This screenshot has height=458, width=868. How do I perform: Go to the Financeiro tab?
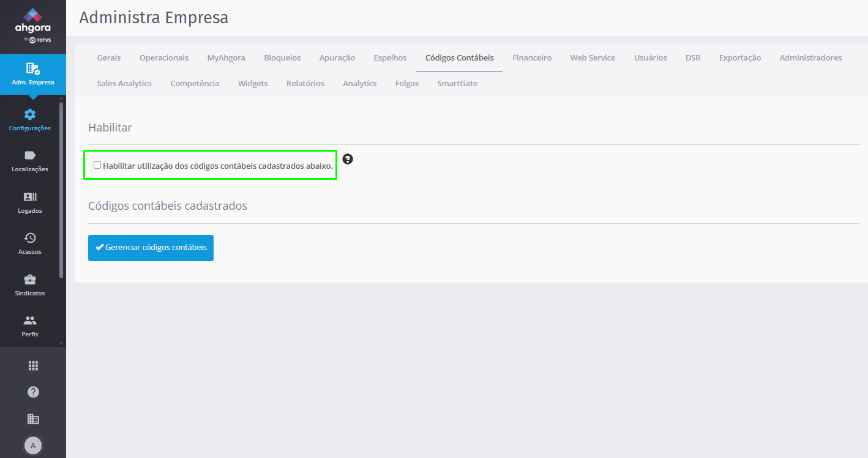point(532,58)
